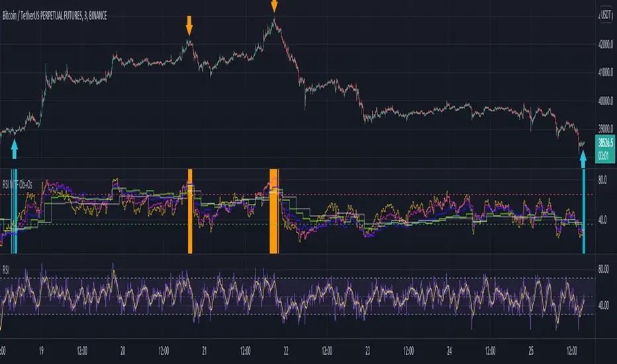Click the date label 19 on time axis

click(x=41, y=351)
